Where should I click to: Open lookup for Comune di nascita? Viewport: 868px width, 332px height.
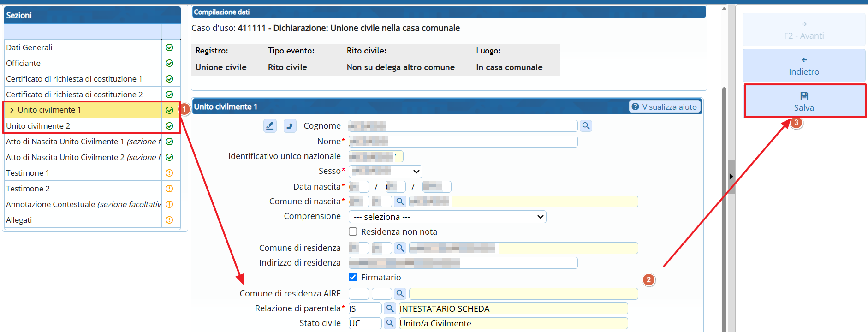(x=400, y=202)
